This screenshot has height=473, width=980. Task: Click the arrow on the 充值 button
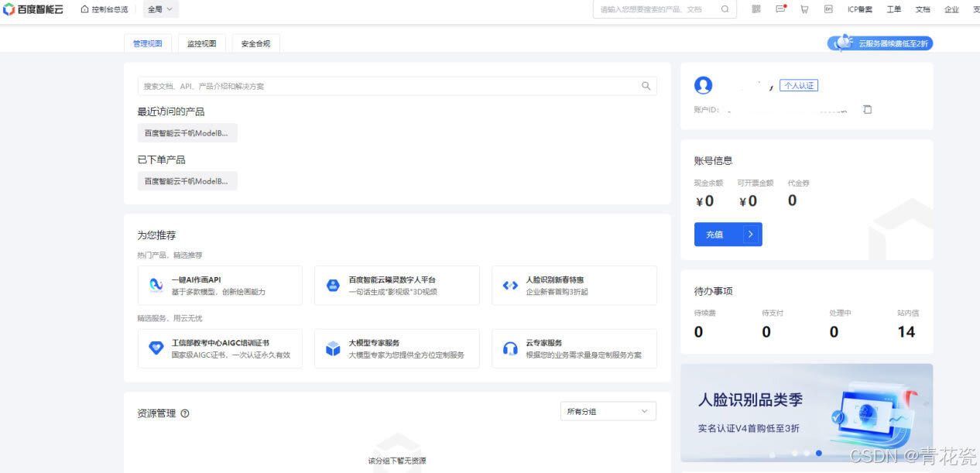click(750, 235)
